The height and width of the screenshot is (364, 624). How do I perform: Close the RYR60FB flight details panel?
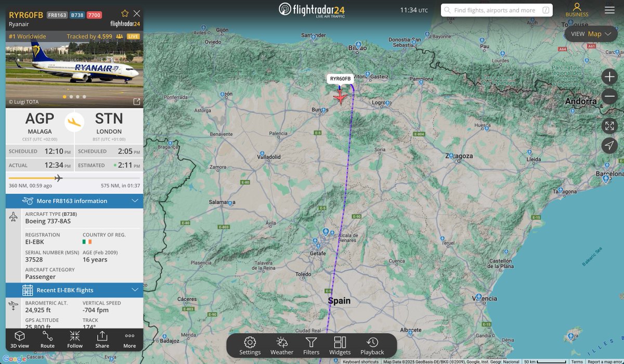click(137, 13)
